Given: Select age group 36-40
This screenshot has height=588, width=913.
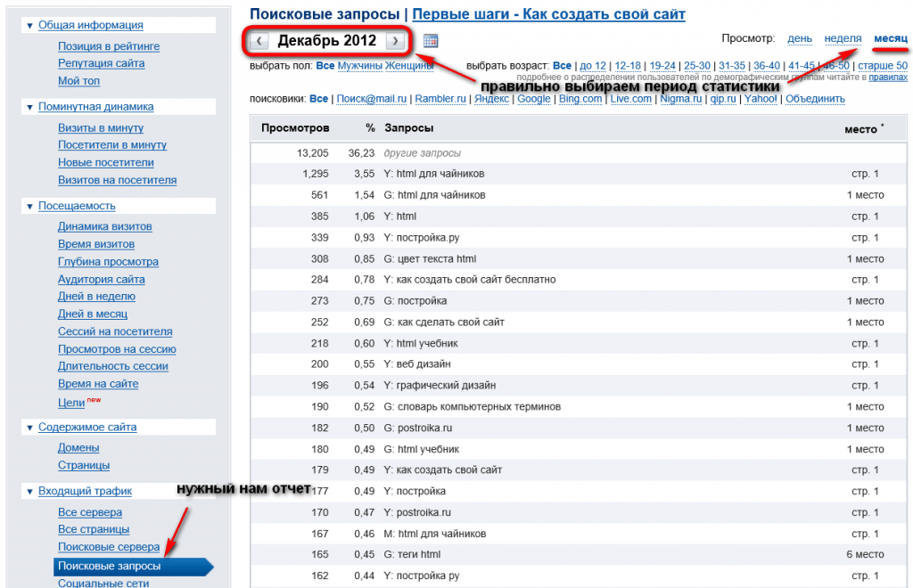Looking at the screenshot, I should coord(766,66).
